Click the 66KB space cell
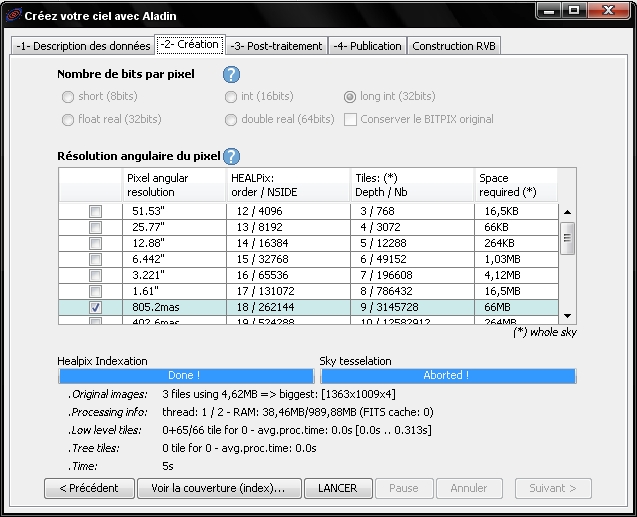Viewport: 637px width, 517px height. click(x=516, y=227)
